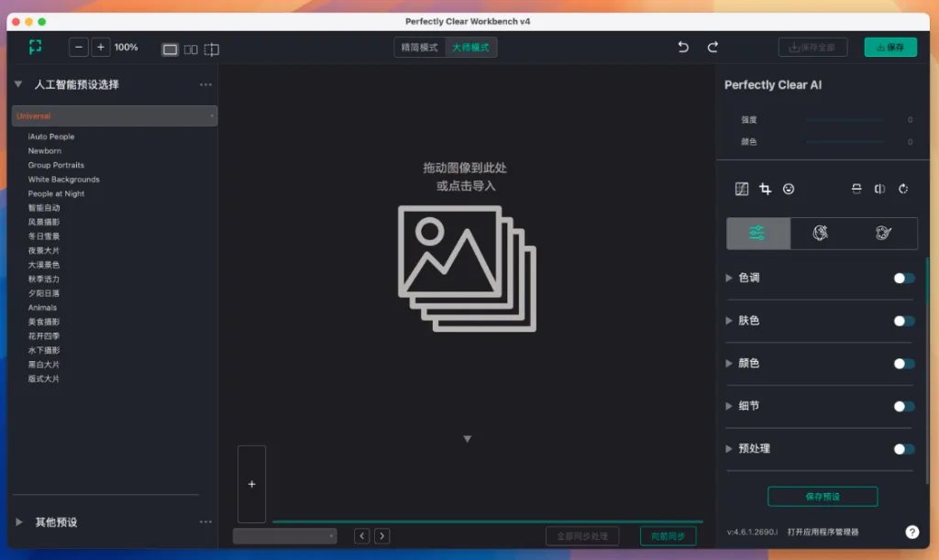Click the 强度 strength slider
The height and width of the screenshot is (560, 939).
(x=845, y=120)
